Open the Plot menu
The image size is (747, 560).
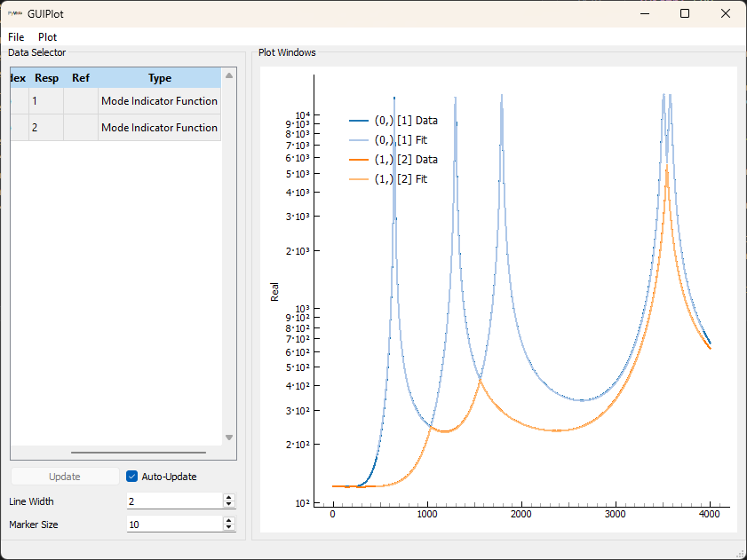[x=47, y=37]
